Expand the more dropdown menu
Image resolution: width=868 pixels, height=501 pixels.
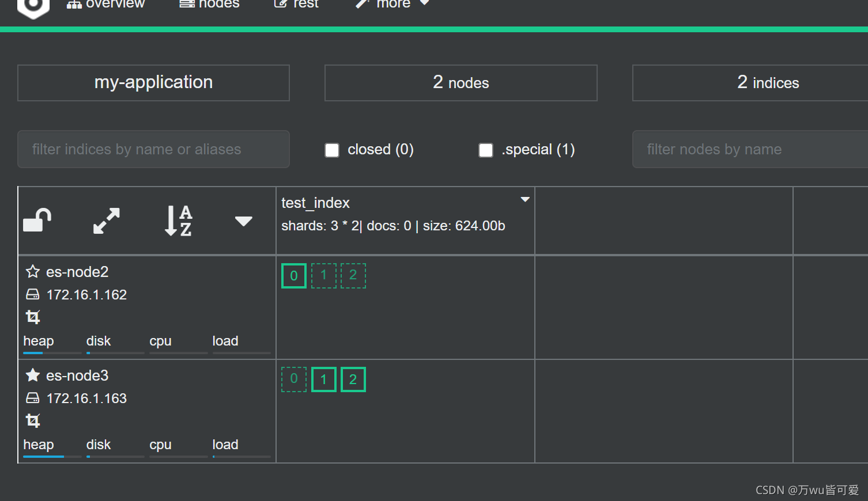[393, 5]
